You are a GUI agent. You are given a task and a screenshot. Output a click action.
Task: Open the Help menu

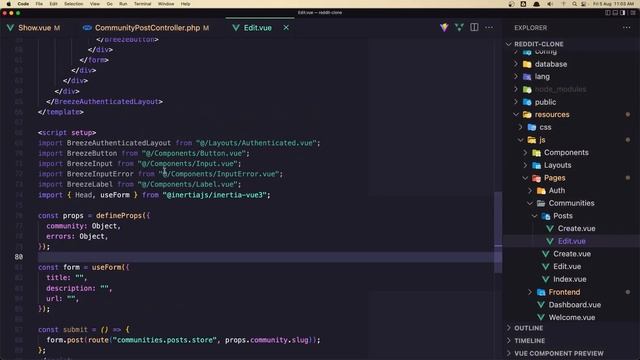click(185, 4)
